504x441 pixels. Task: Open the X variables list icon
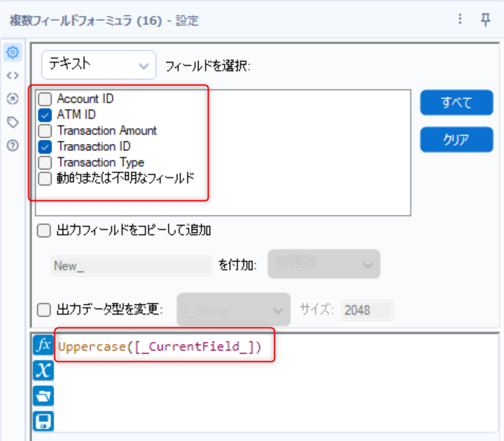tap(43, 370)
